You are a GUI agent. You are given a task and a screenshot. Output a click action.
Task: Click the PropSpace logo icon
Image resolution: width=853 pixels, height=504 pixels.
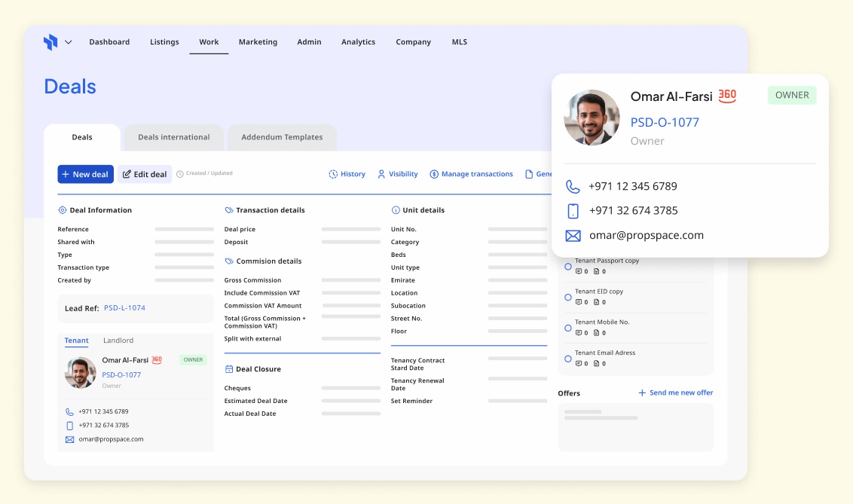point(50,42)
